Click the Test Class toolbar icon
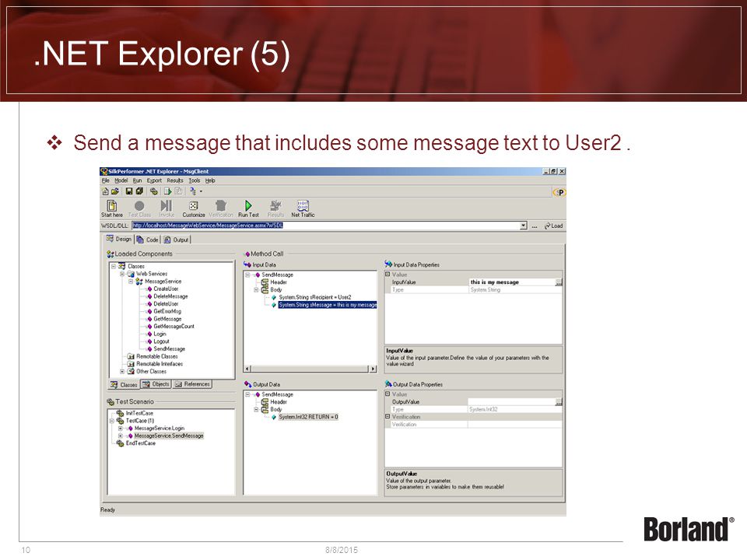747x560 pixels. (x=139, y=208)
